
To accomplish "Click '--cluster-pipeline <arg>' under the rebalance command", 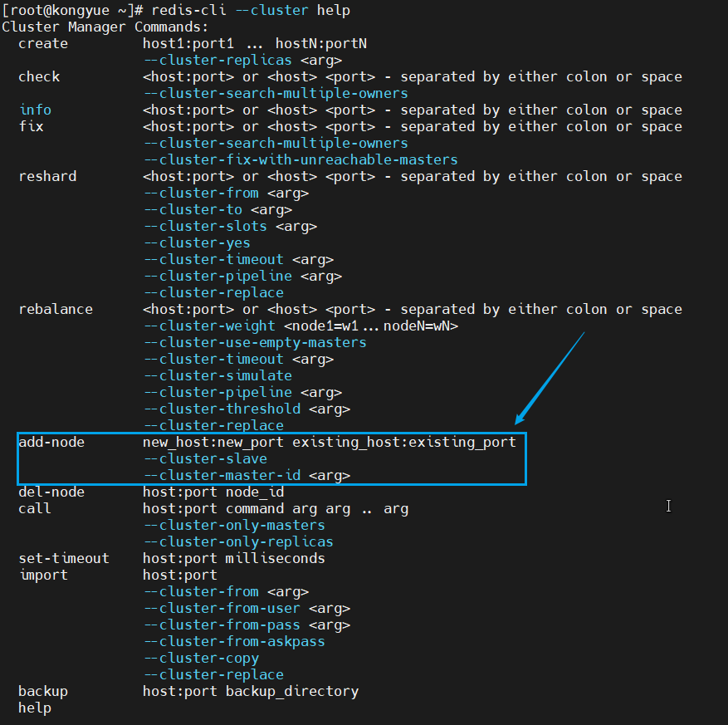I will pyautogui.click(x=242, y=393).
